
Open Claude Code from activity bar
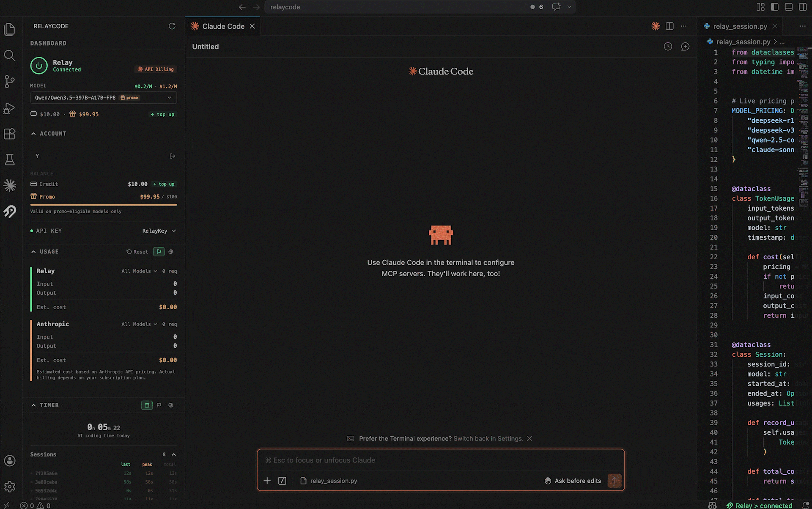pos(9,185)
